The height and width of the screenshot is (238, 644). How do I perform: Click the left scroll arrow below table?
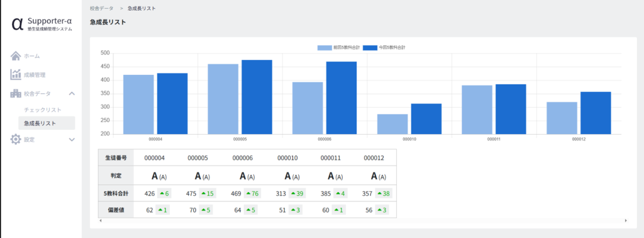pos(101,221)
